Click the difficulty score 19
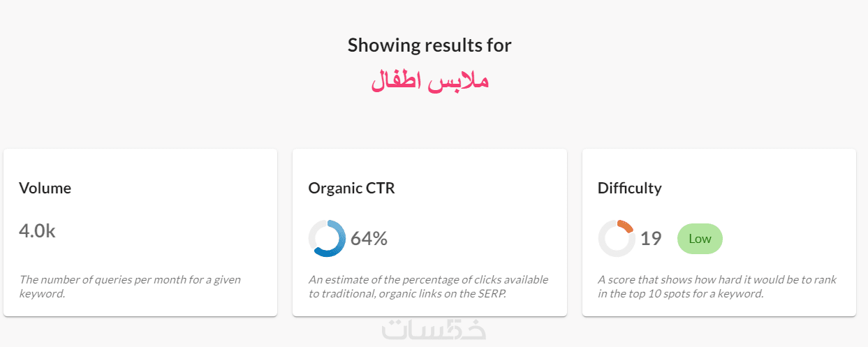868x347 pixels. 651,239
